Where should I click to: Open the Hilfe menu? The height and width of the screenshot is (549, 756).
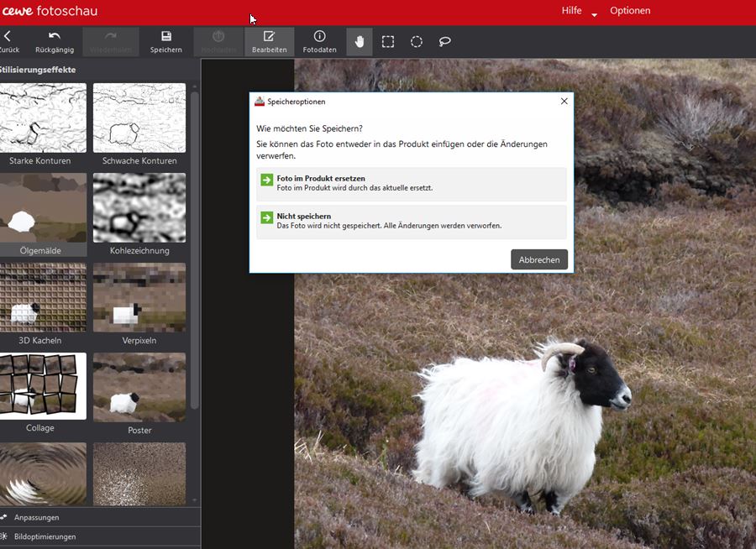[571, 11]
